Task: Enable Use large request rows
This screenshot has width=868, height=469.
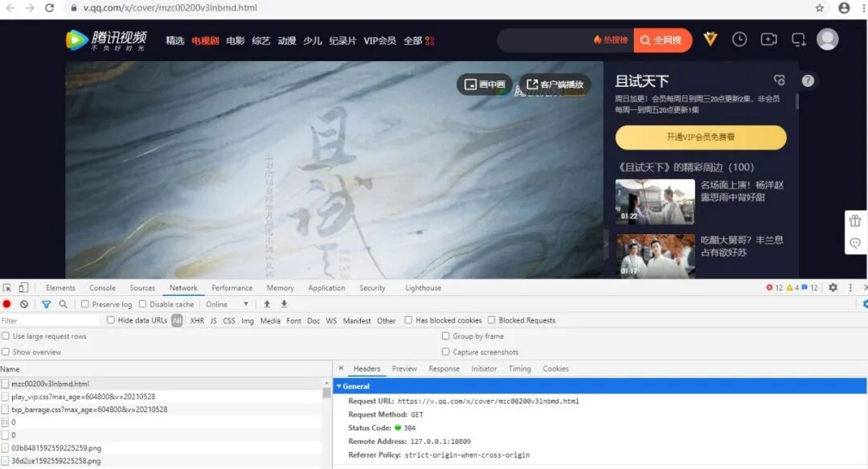Action: click(x=6, y=336)
